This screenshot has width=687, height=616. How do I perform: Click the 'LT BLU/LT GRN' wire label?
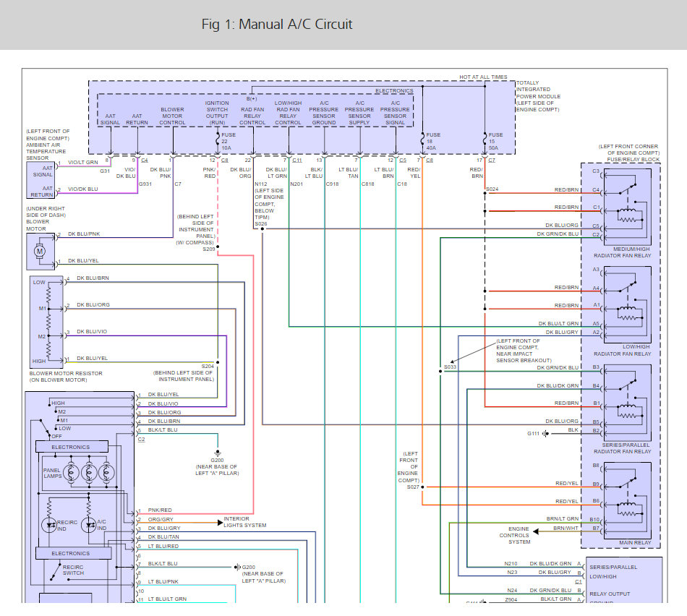pyautogui.click(x=167, y=599)
